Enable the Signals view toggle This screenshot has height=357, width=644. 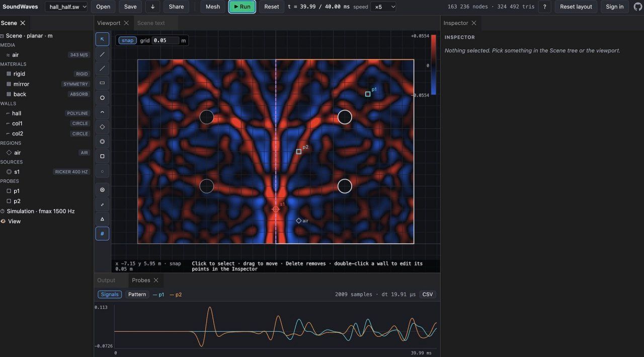[110, 295]
